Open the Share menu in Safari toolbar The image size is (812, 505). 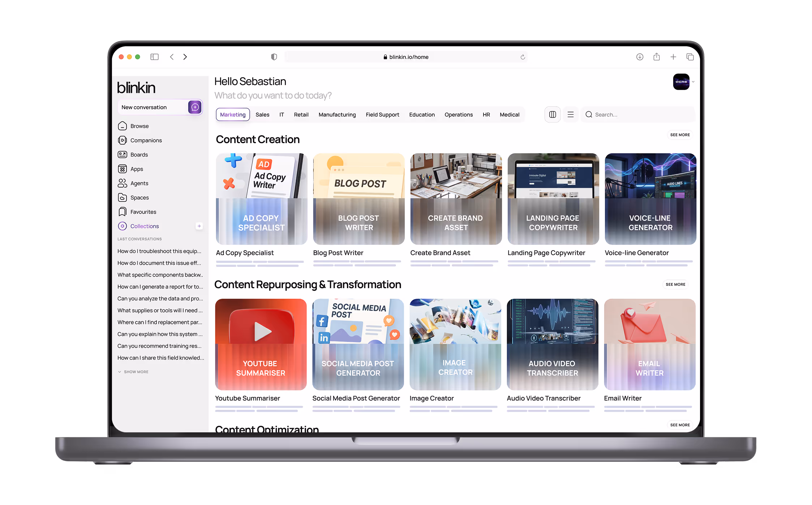coord(657,57)
